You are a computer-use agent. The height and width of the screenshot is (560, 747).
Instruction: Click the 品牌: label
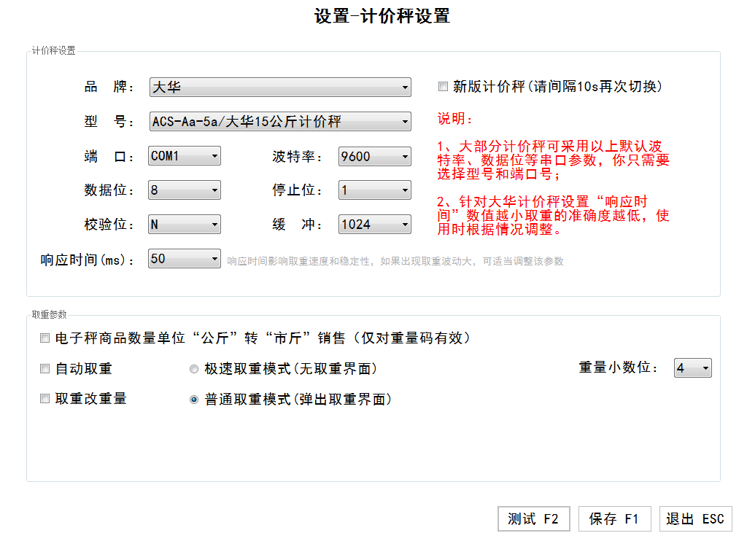(x=109, y=87)
